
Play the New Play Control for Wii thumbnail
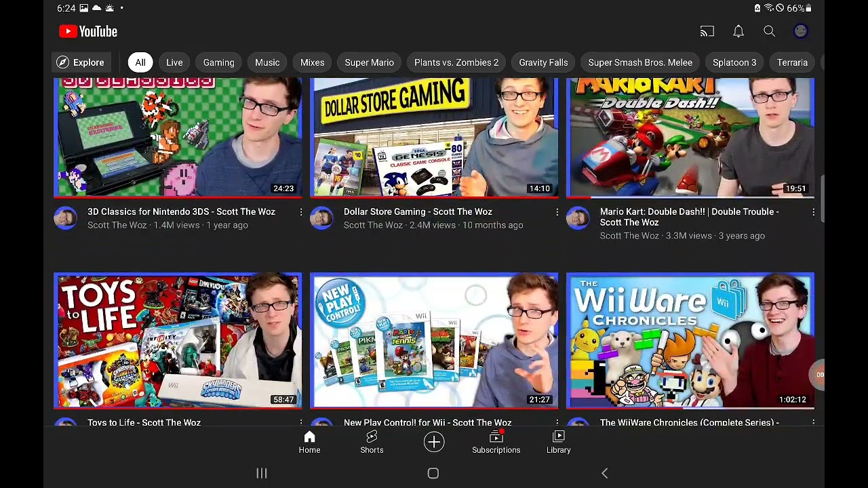[434, 341]
